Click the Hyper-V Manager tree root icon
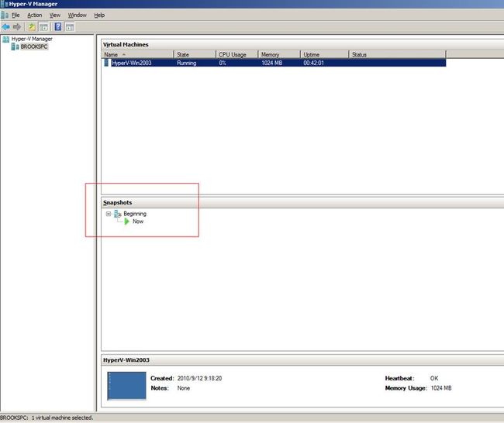The image size is (504, 423). (5, 40)
